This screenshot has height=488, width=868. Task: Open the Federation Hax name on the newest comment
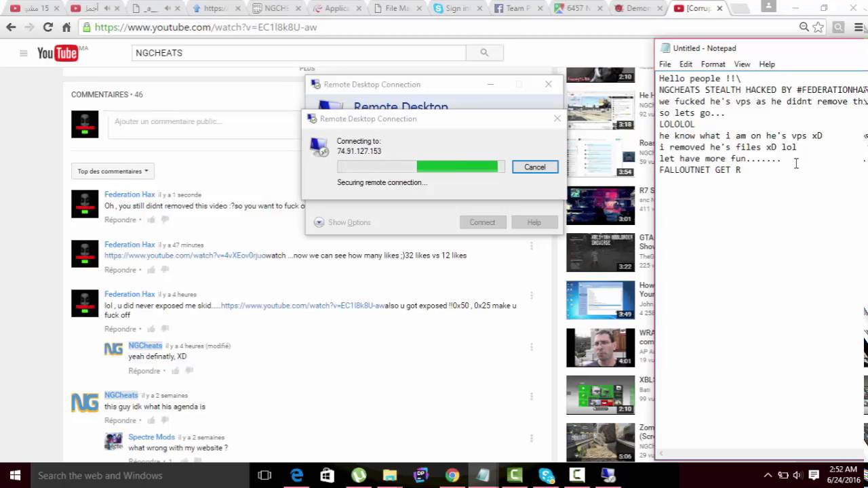pos(130,195)
